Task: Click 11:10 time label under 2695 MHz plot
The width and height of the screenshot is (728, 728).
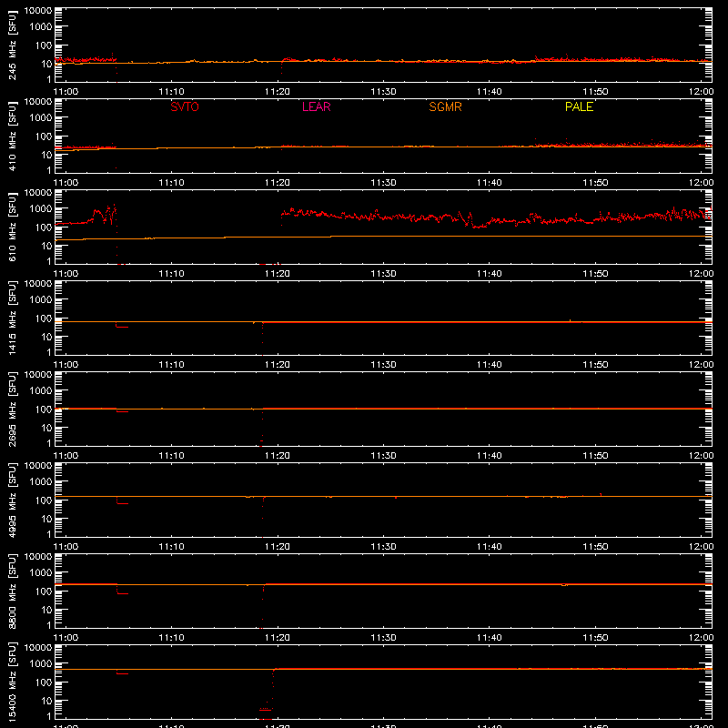Action: 171,456
